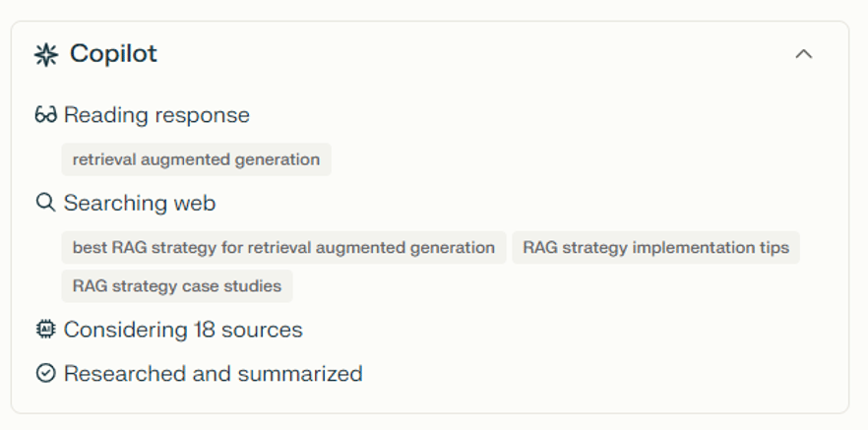Open the RAG strategy implementation tips chip
The image size is (868, 430).
pyautogui.click(x=655, y=247)
